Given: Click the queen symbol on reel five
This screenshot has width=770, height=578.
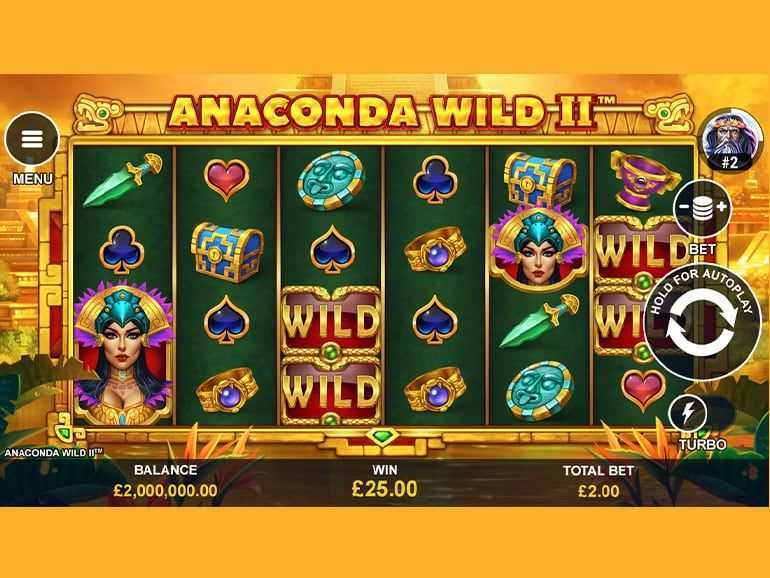Looking at the screenshot, I should (x=539, y=249).
